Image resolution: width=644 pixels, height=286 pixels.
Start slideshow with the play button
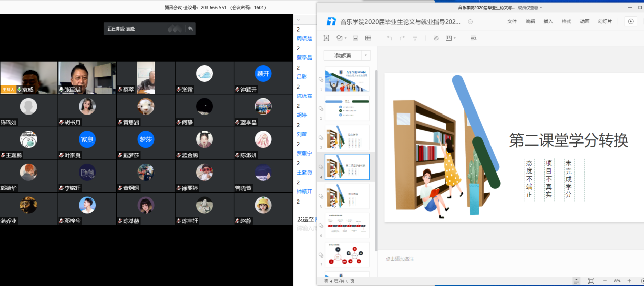(631, 21)
